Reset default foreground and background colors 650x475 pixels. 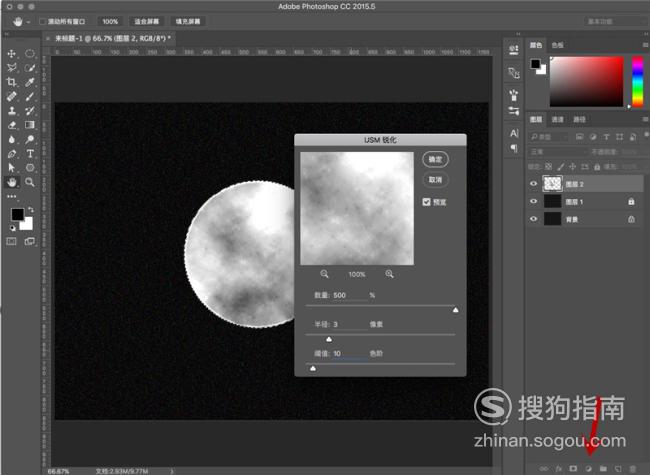tap(12, 228)
